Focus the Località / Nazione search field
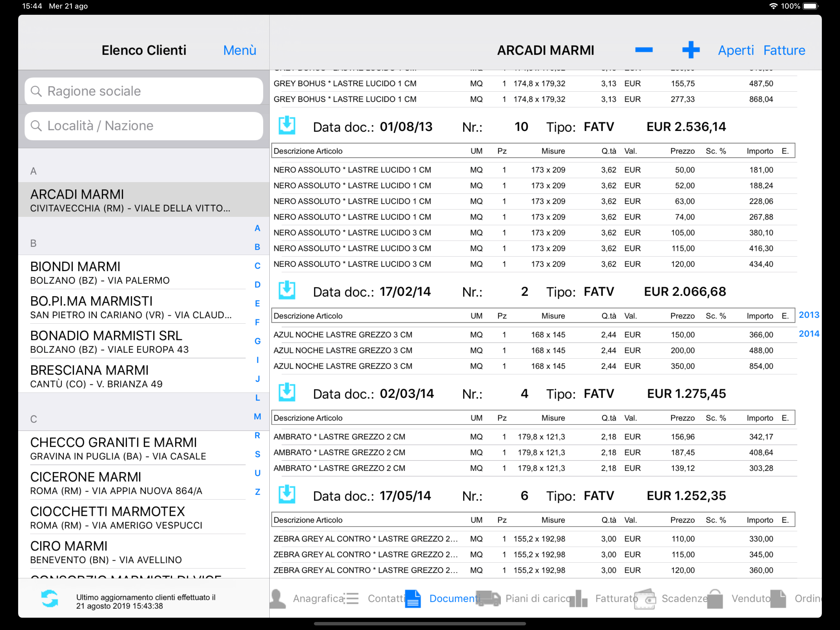840x630 pixels. pyautogui.click(x=144, y=126)
